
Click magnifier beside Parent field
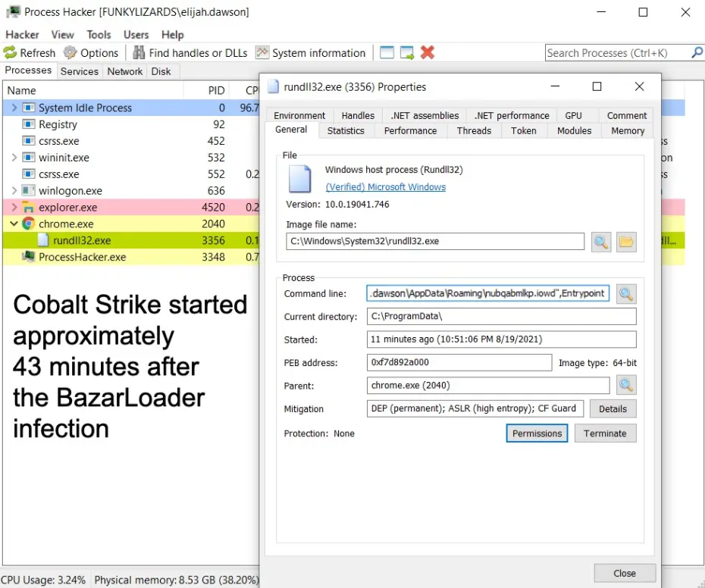click(626, 385)
